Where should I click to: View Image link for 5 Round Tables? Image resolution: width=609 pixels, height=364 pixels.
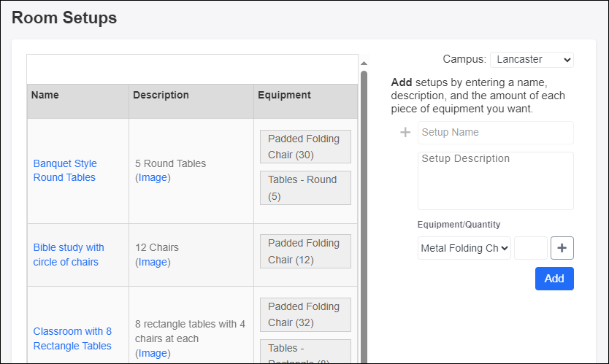click(x=153, y=177)
